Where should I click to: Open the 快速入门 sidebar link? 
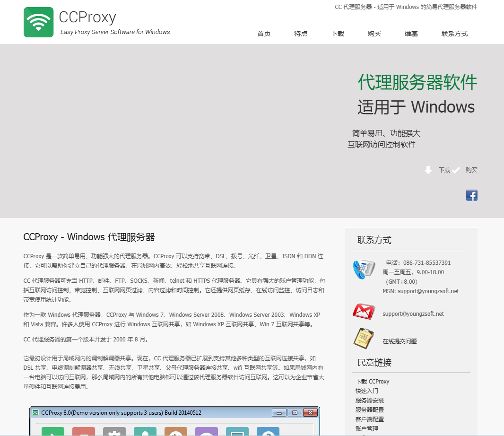[367, 391]
